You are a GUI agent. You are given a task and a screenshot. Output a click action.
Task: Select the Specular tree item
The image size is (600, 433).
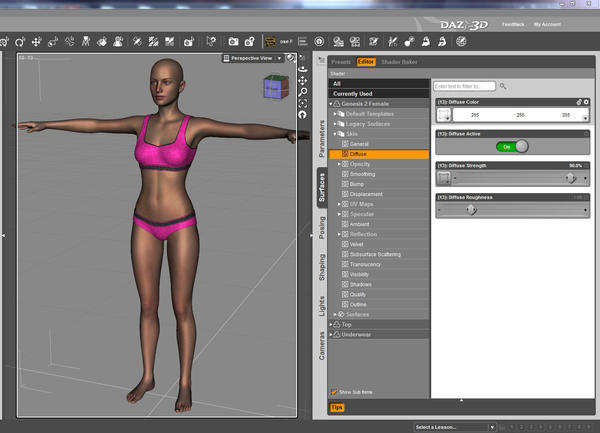(361, 214)
